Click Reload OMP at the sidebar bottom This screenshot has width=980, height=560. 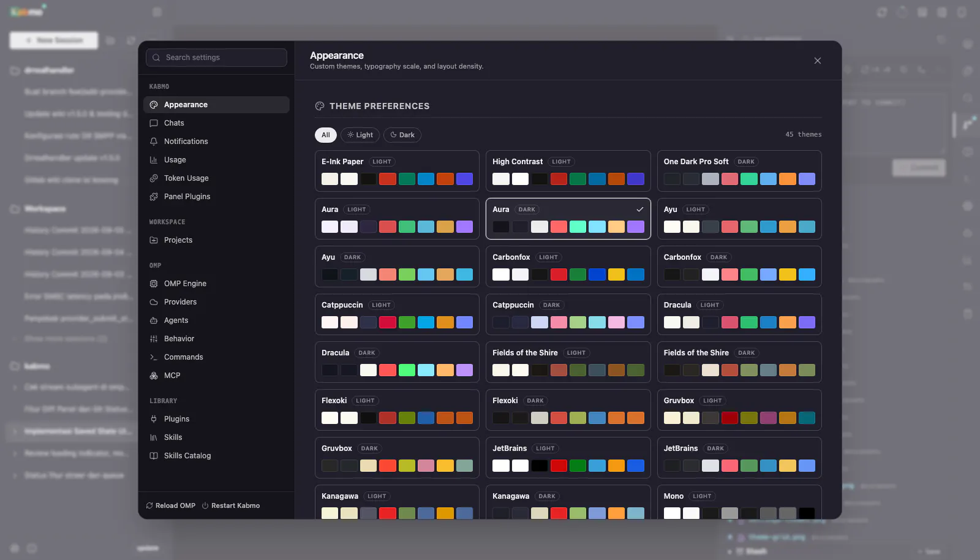(x=171, y=505)
